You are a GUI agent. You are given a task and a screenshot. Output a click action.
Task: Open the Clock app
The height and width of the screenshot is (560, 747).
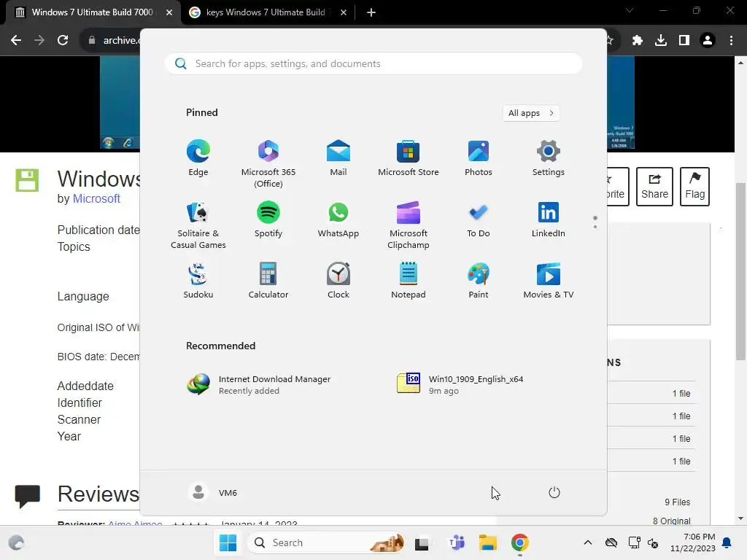338,281
